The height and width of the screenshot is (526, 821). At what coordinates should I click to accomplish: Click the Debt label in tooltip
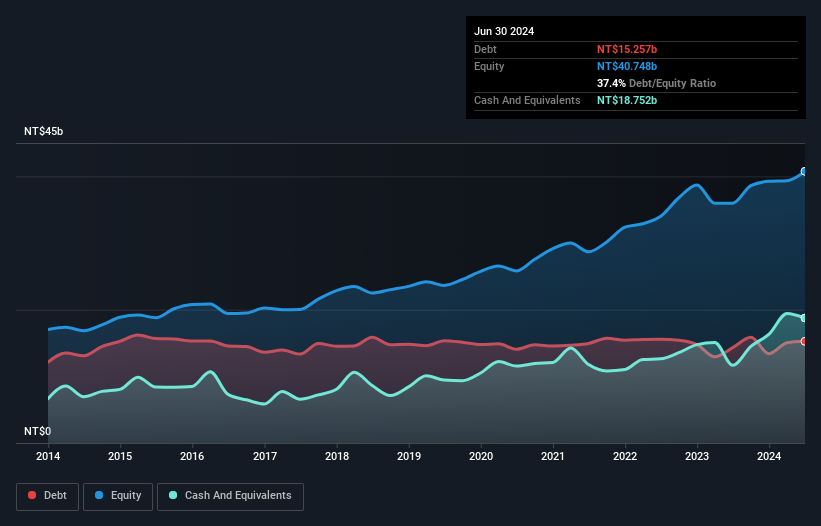[485, 49]
